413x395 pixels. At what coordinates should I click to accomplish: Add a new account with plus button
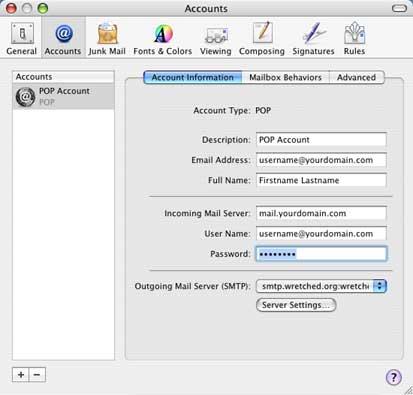coord(21,375)
